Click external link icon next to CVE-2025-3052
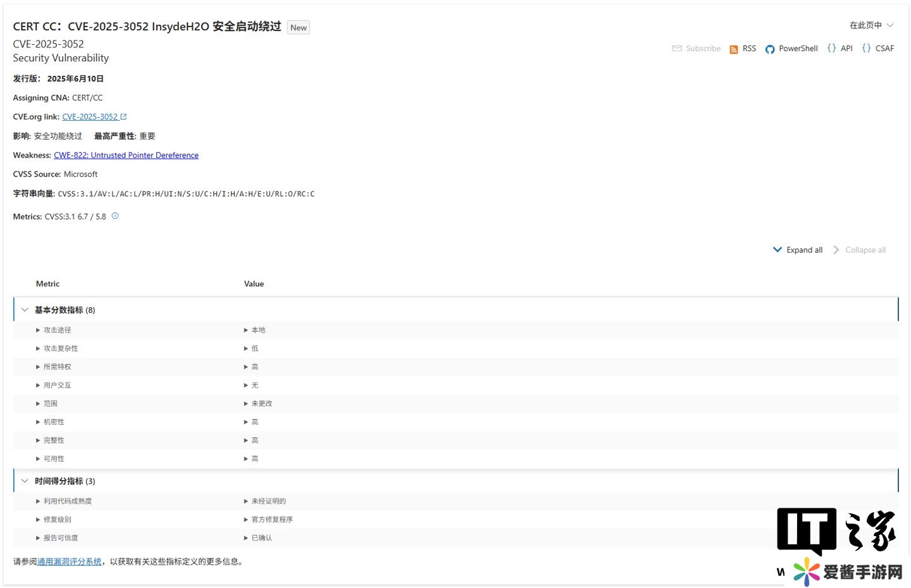The image size is (911, 588). tap(123, 117)
